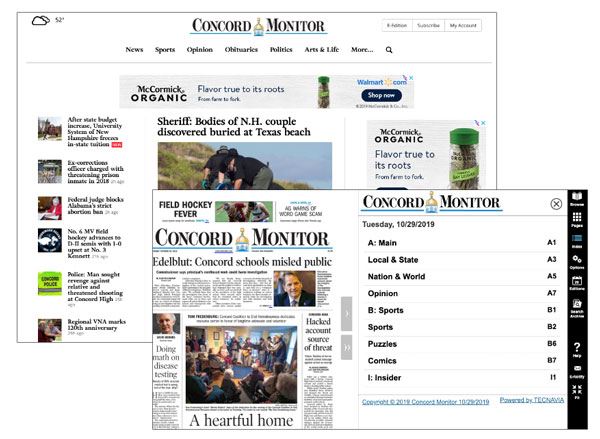Image resolution: width=600 pixels, height=439 pixels.
Task: Expand the More... menu
Action: pyautogui.click(x=362, y=49)
